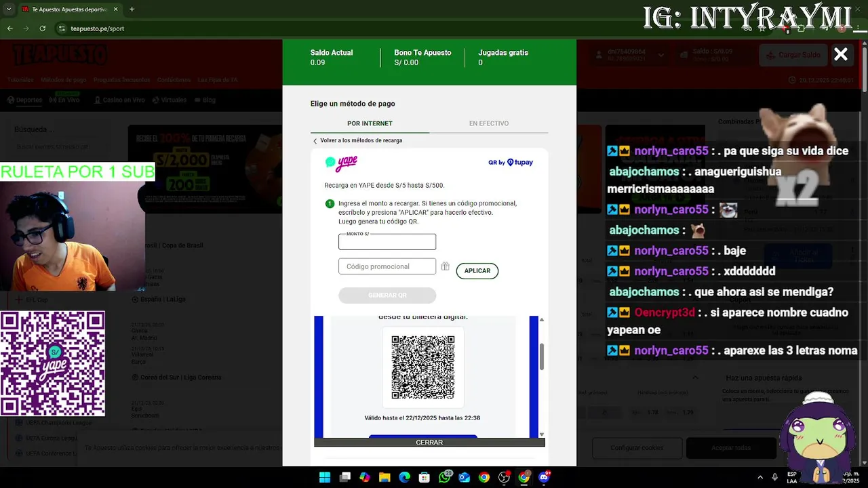Open Microsoft Edge from the taskbar

pos(404,477)
